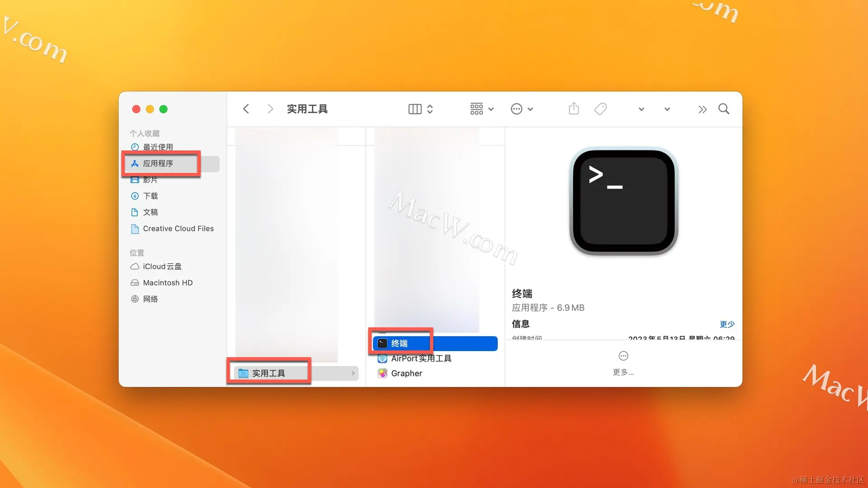Click the More actions circle in preview
868x488 pixels.
623,356
